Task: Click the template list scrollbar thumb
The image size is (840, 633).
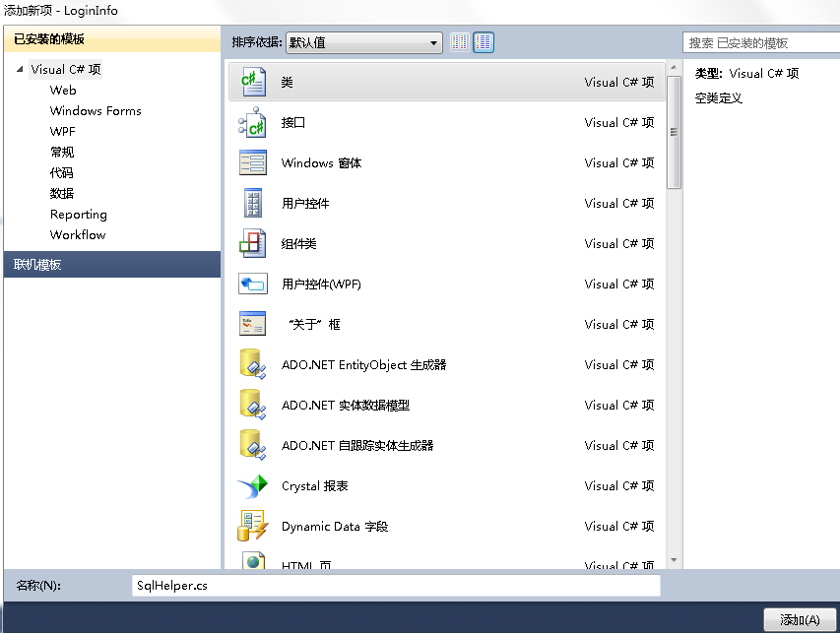Action: (674, 132)
